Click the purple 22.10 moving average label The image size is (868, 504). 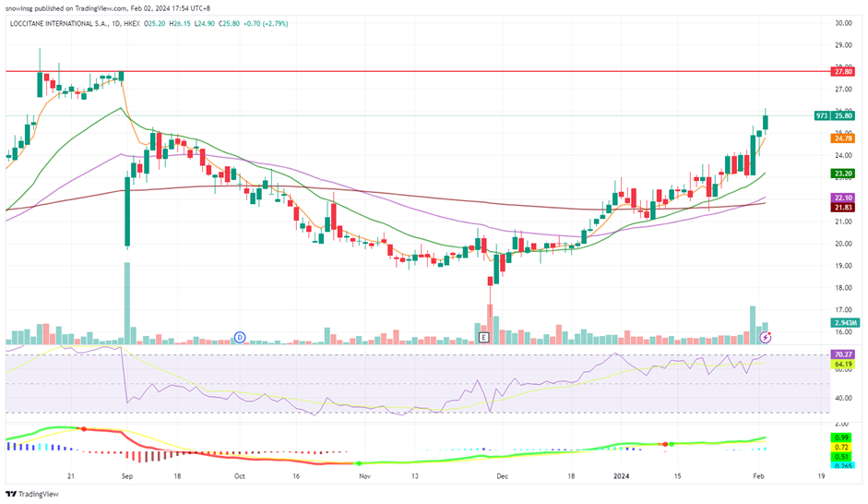coord(843,198)
